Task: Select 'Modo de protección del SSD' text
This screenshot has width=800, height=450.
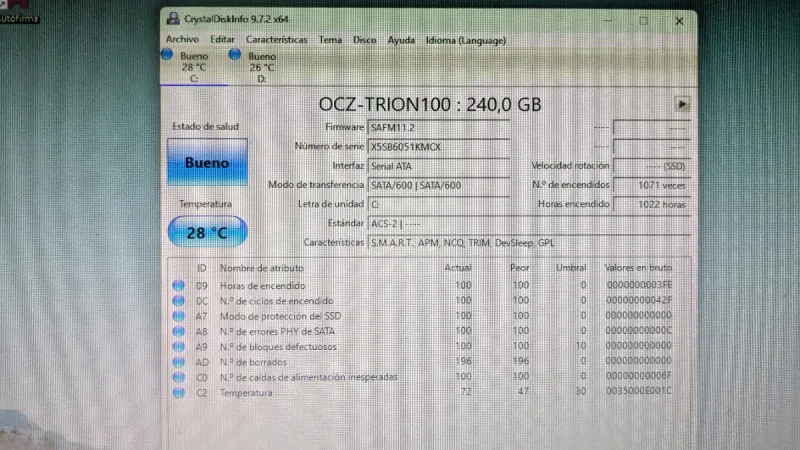Action: click(280, 316)
